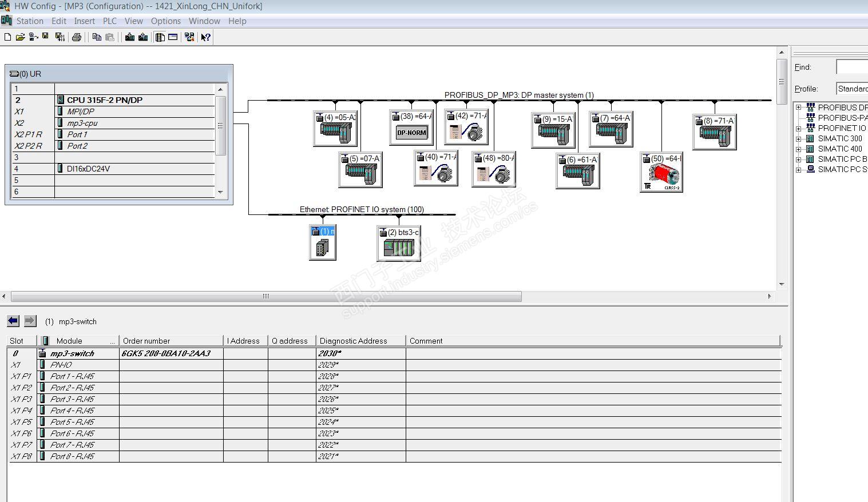Select the mp3-cpu interface row in the rack

[x=113, y=123]
